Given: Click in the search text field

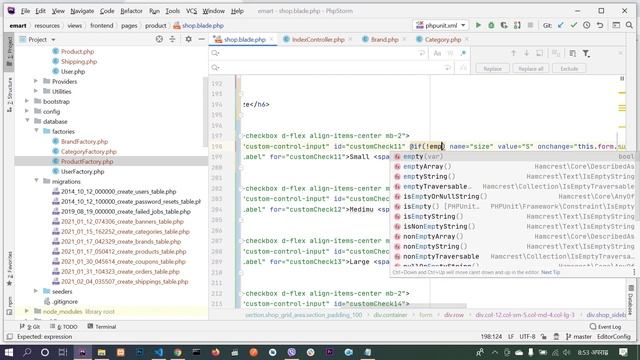Looking at the screenshot, I should click(x=318, y=53).
